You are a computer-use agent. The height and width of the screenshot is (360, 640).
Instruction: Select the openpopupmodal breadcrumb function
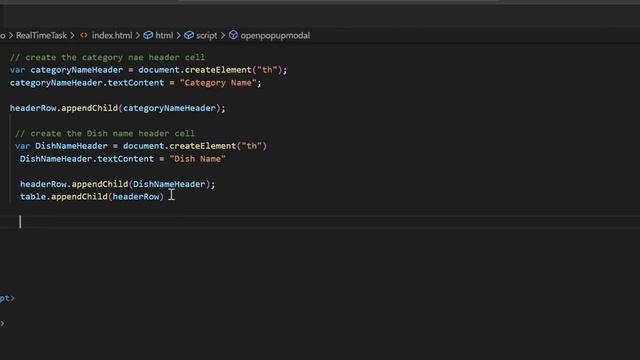pos(275,36)
